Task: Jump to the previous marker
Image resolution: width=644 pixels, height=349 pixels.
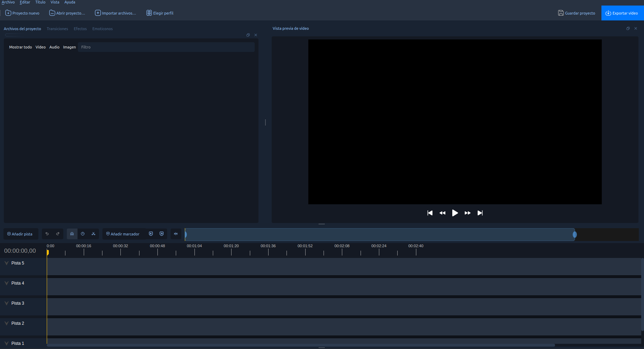Action: point(151,234)
